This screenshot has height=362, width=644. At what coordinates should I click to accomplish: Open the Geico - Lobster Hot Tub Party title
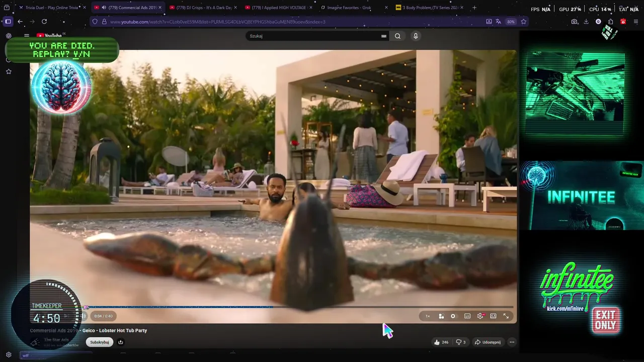pos(115,330)
